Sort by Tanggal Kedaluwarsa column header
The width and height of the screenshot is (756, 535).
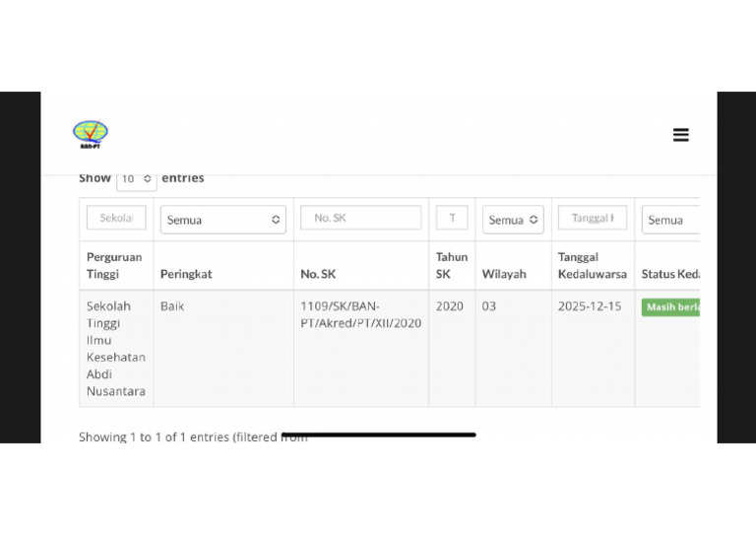(x=592, y=265)
